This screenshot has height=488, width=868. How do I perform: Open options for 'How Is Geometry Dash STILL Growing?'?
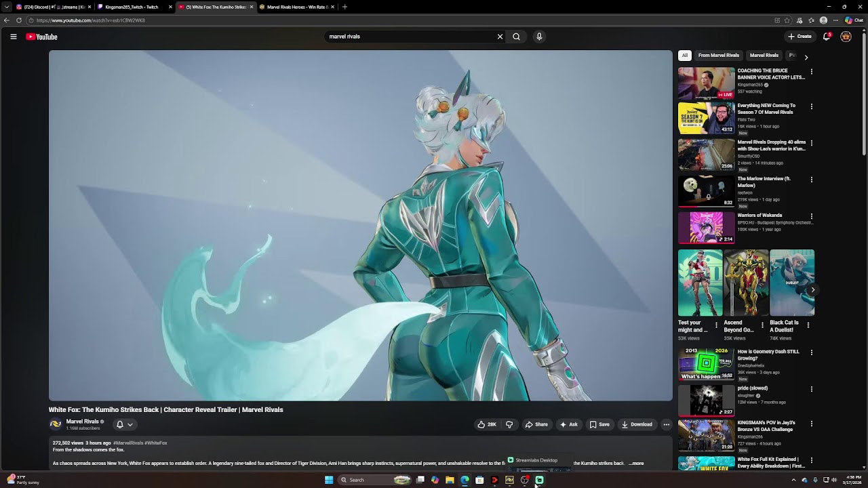812,352
